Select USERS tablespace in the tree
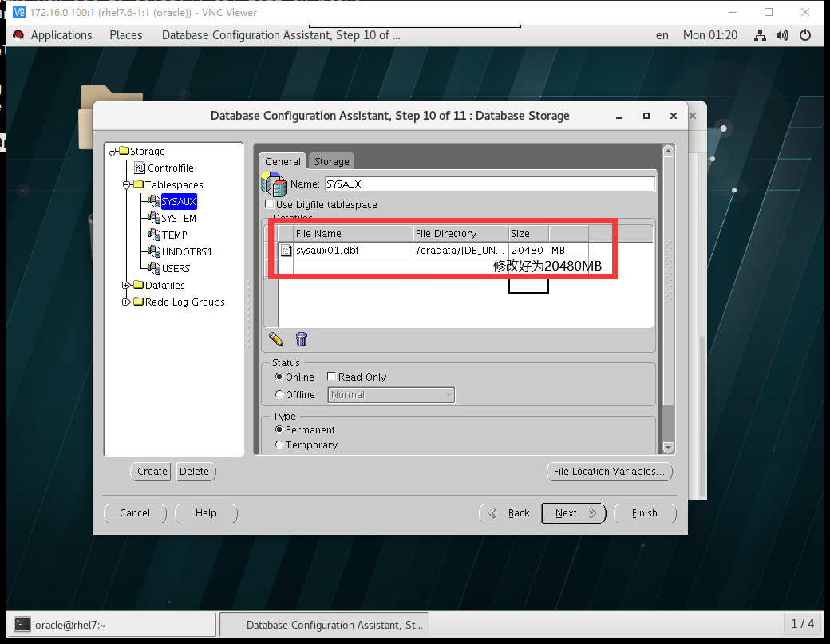830x644 pixels. [176, 269]
